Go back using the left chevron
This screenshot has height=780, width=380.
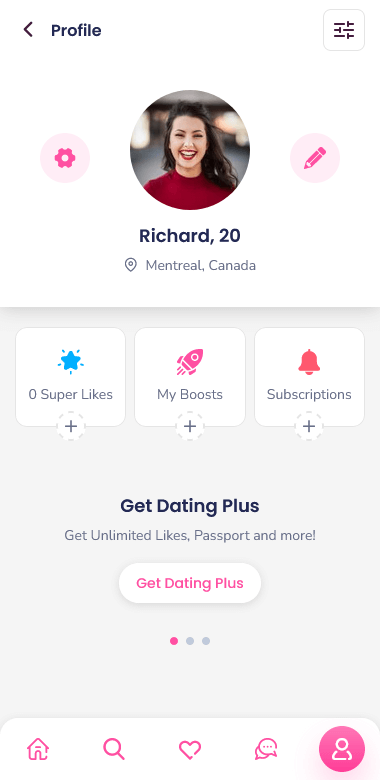[x=28, y=30]
